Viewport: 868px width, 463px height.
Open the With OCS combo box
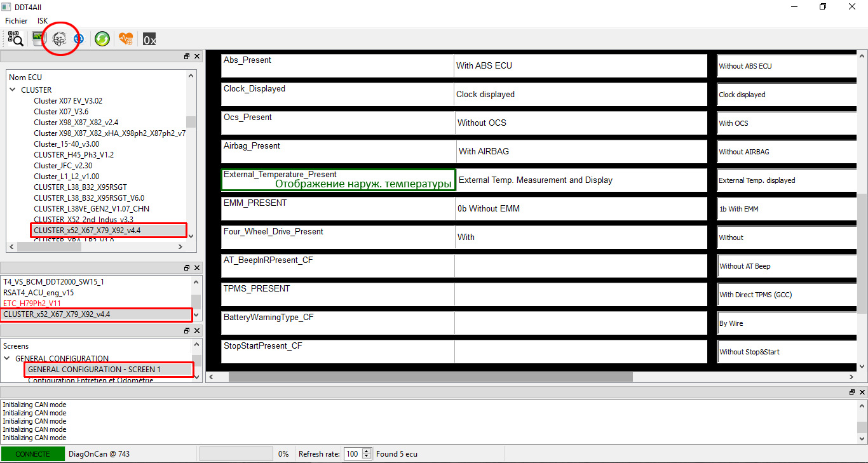[x=787, y=123]
